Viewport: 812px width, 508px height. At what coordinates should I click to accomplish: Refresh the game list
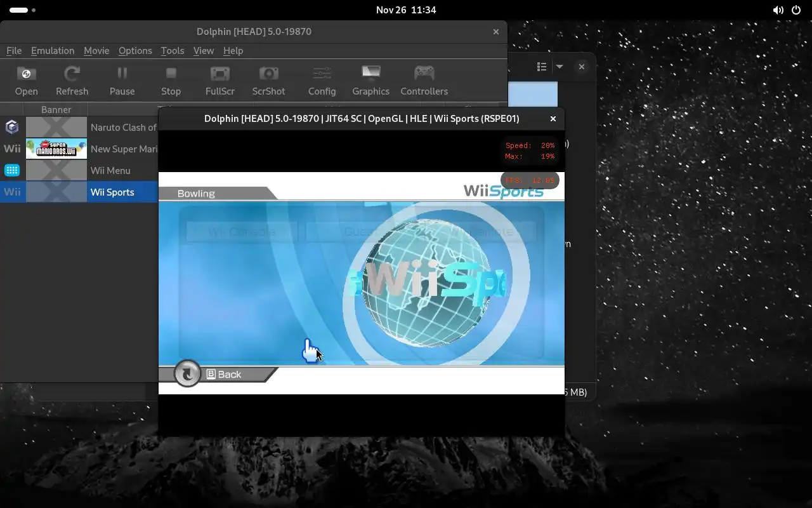coord(72,81)
